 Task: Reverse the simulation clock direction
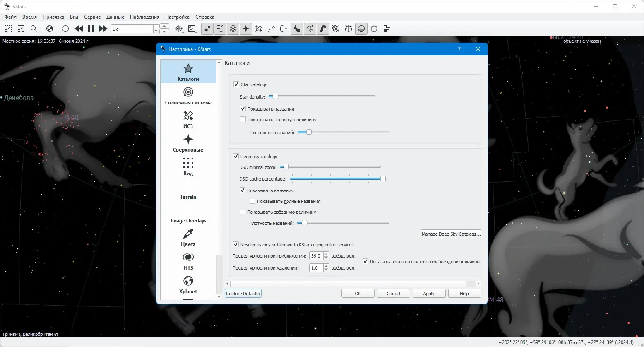[x=78, y=29]
